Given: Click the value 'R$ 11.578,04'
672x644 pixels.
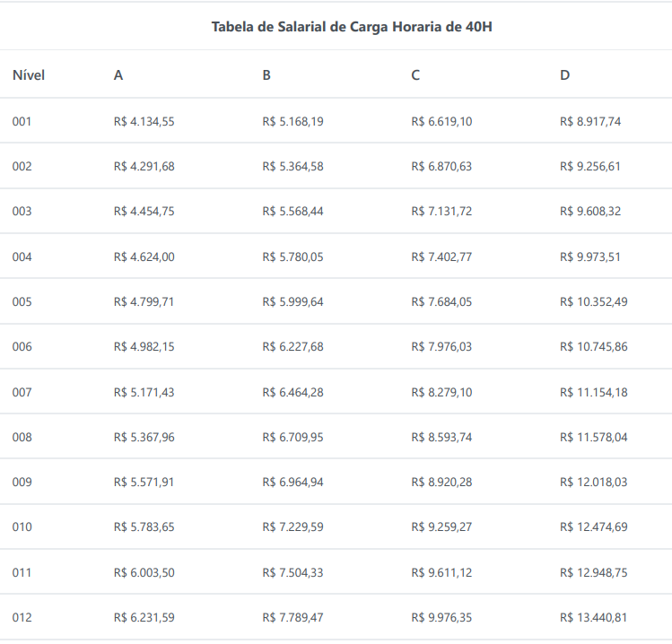Looking at the screenshot, I should pos(594,437).
